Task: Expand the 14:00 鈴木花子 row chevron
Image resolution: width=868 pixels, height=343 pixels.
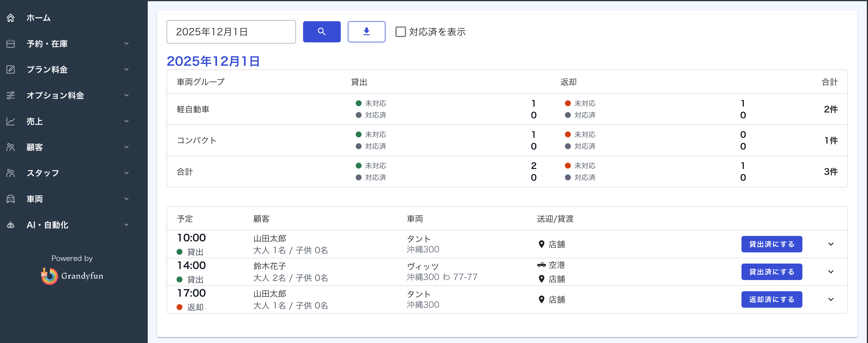Action: coord(831,272)
